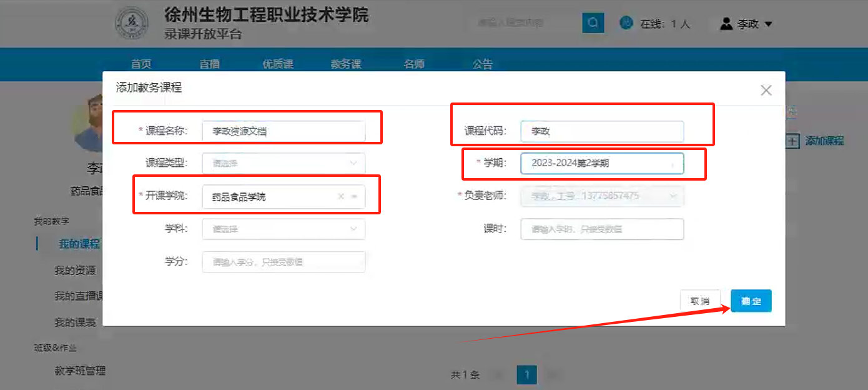Image resolution: width=868 pixels, height=390 pixels.
Task: Click the 课程名称 input field
Action: click(x=284, y=131)
